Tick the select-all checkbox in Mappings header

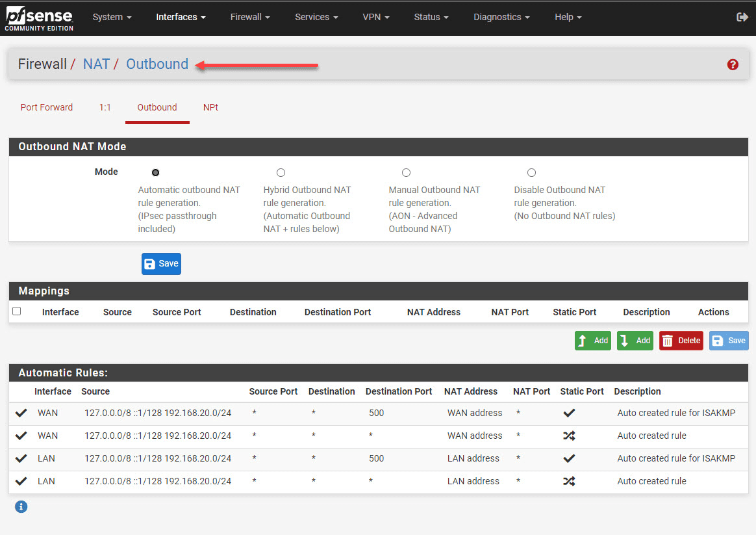click(x=17, y=311)
